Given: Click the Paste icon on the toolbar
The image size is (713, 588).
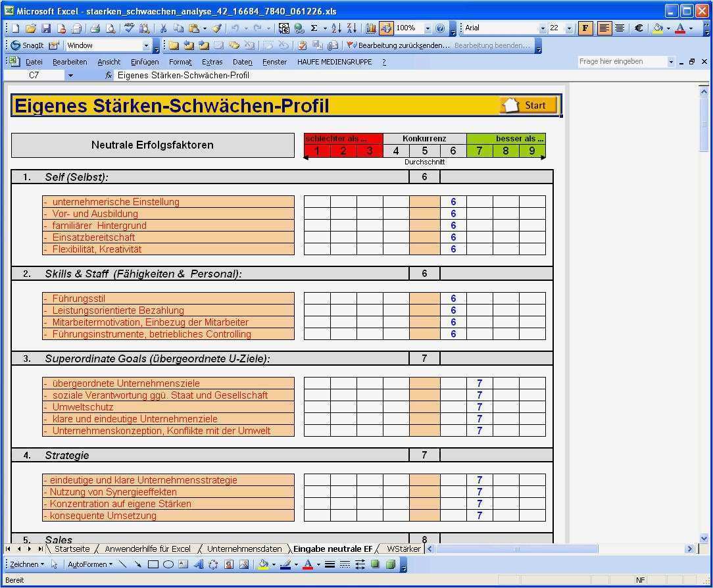Looking at the screenshot, I should (x=194, y=28).
